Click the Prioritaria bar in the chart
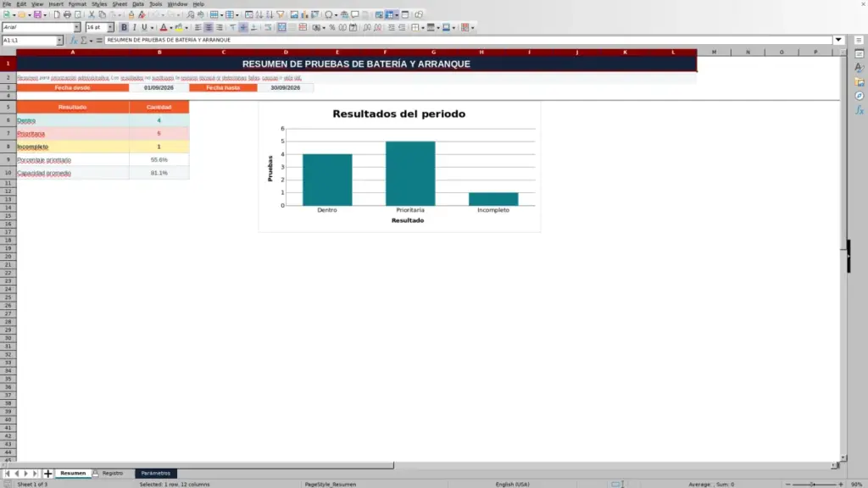This screenshot has height=488, width=868. coord(410,174)
